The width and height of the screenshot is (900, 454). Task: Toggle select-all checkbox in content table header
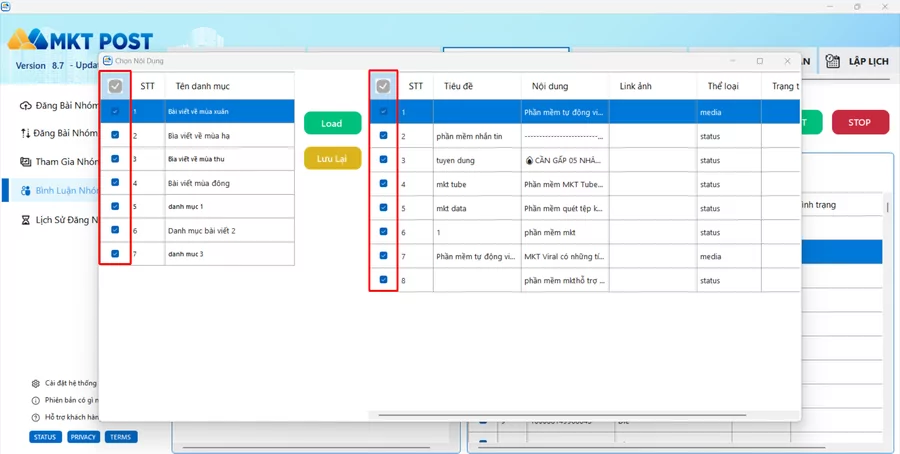(x=383, y=86)
